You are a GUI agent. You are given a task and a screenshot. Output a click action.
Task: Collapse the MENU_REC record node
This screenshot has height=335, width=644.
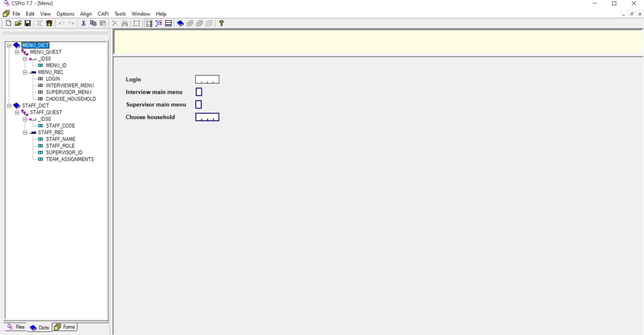25,72
